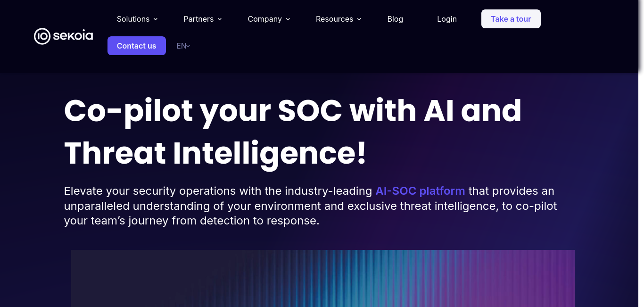Follow the AI-SOC platform link
The height and width of the screenshot is (307, 644).
[x=420, y=191]
